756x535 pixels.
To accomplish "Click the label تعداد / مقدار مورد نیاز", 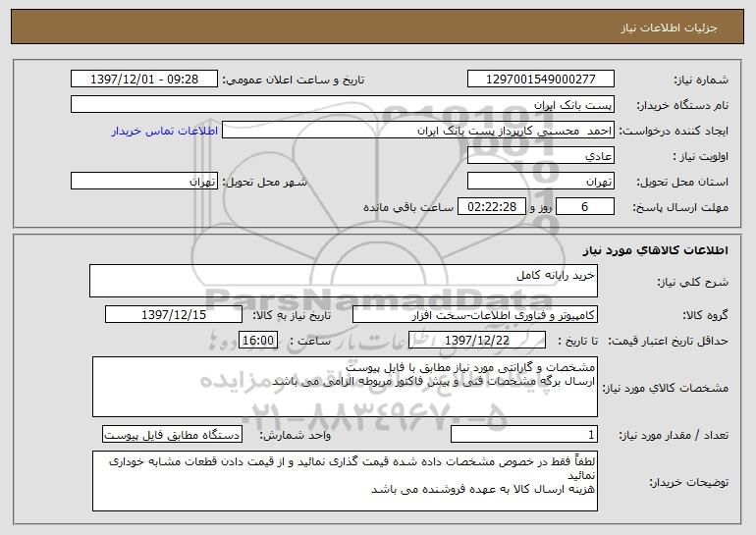I will 674,435.
